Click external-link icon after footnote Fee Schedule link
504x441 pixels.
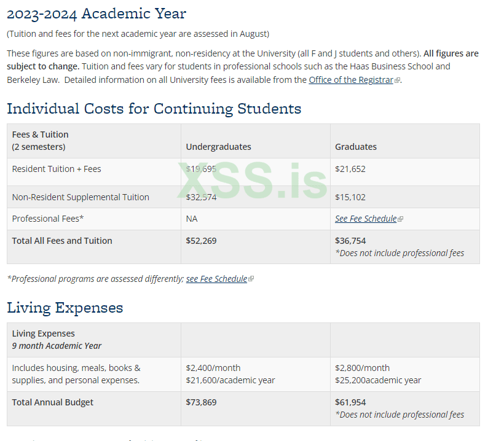(x=251, y=279)
